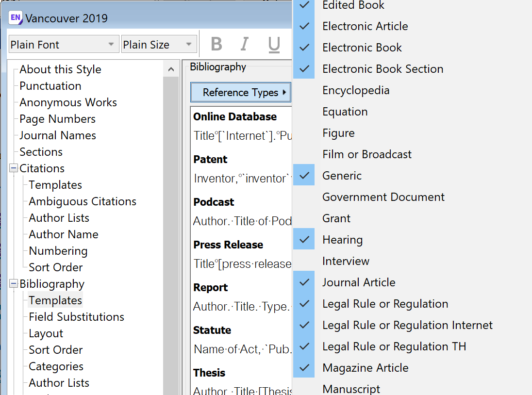Image resolution: width=532 pixels, height=395 pixels.
Task: Add Film or Broadcast reference type
Action: pos(367,154)
